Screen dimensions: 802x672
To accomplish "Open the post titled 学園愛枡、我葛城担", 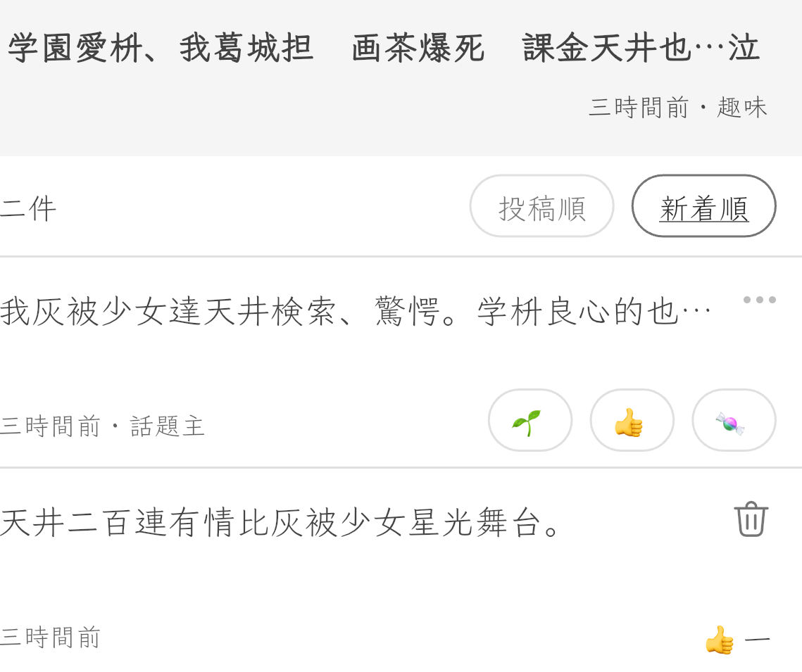I will point(161,49).
